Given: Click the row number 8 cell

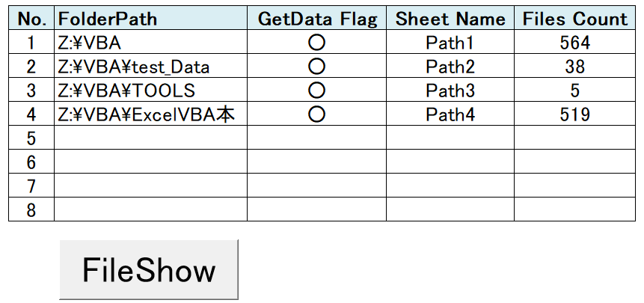Looking at the screenshot, I should point(31,210).
